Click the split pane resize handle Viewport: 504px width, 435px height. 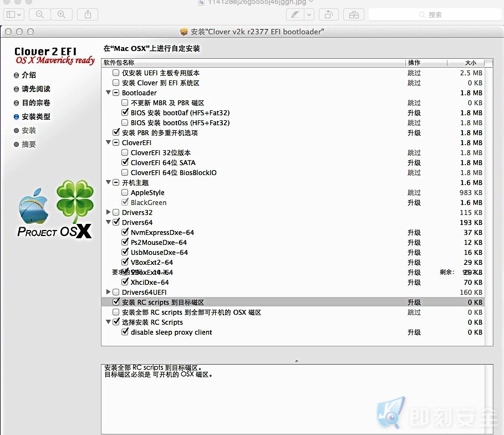297,361
